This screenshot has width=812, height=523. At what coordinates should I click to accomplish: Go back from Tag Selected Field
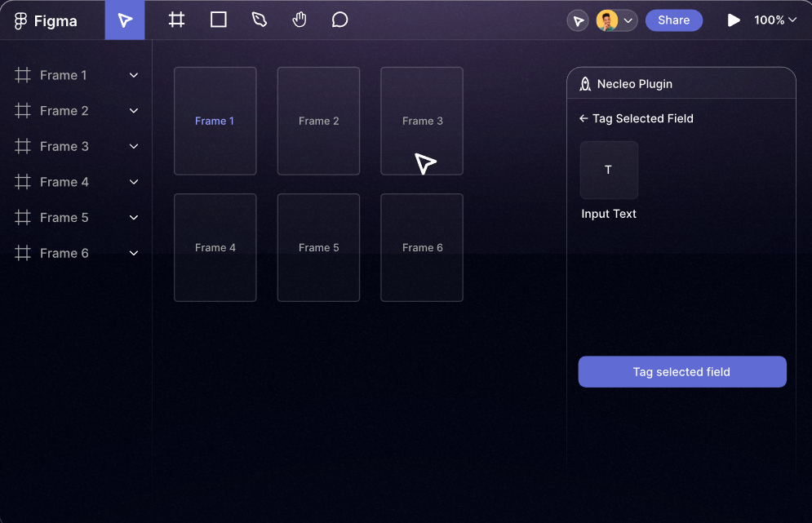point(583,119)
